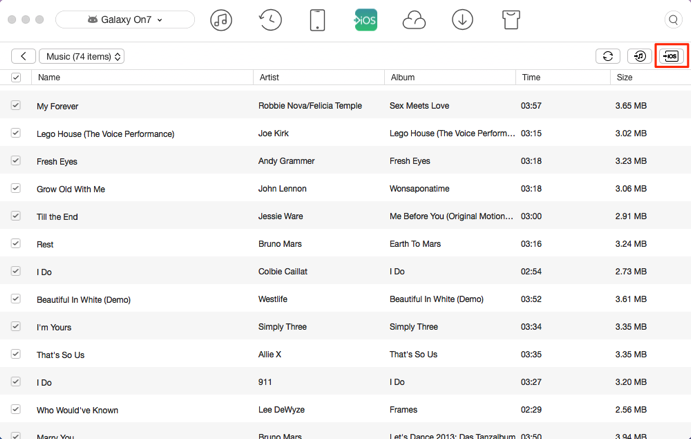This screenshot has width=691, height=439.
Task: Click album Frames
Action: (403, 409)
